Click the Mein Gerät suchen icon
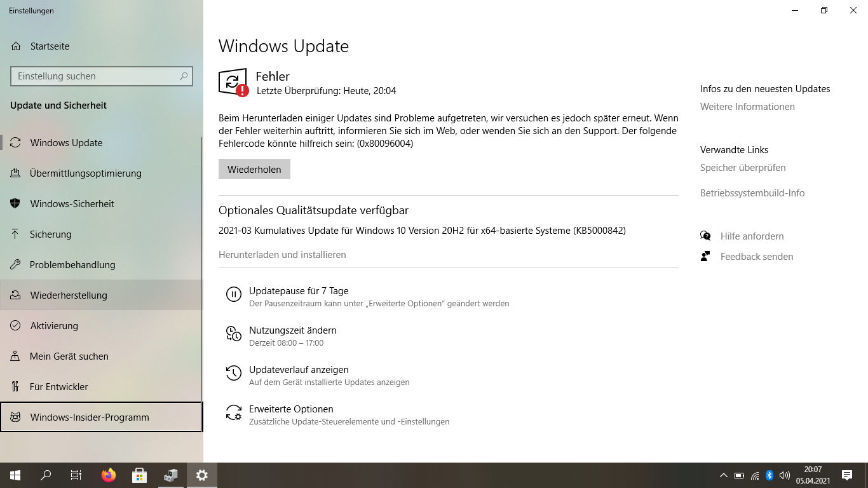868x488 pixels. click(16, 356)
